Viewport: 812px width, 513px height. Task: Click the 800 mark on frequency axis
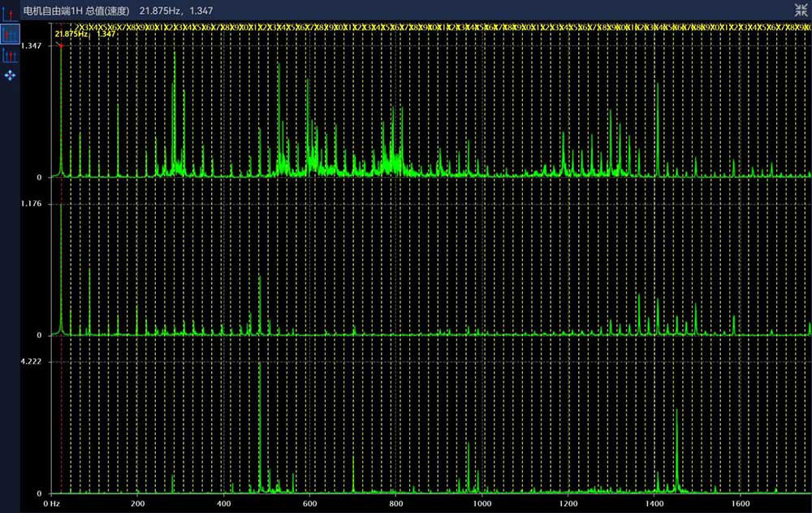point(395,504)
